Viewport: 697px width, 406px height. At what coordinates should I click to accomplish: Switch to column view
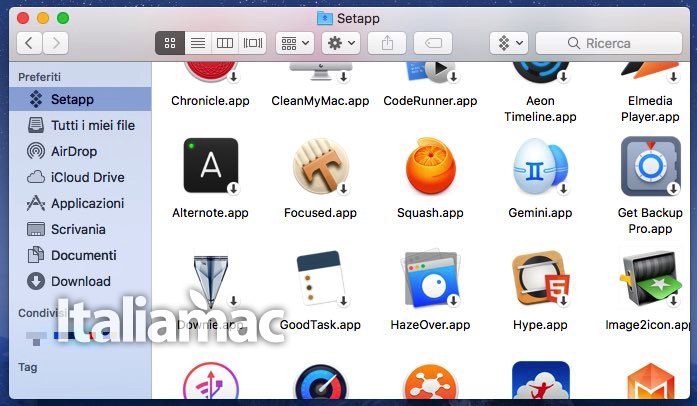coord(225,43)
